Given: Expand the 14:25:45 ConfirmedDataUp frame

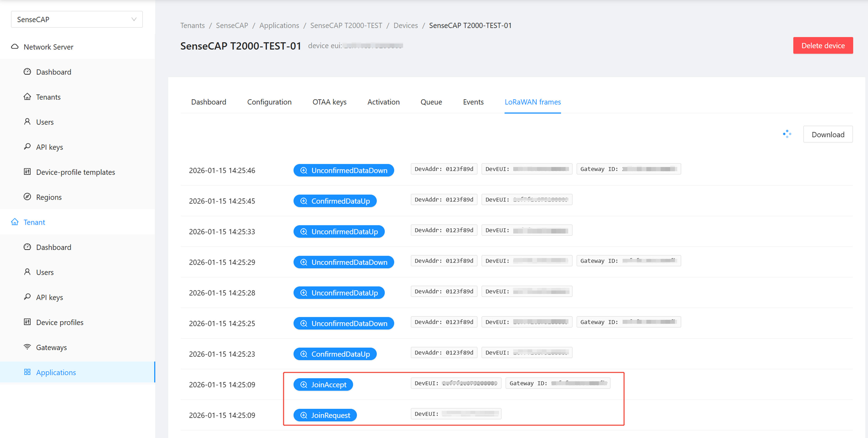Looking at the screenshot, I should [x=335, y=201].
